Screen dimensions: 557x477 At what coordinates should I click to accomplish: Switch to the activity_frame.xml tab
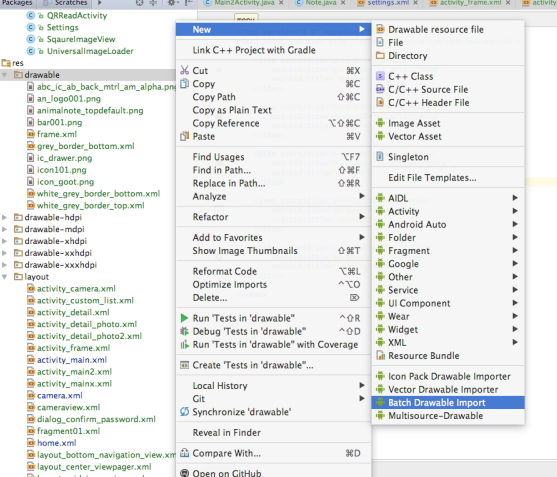[x=470, y=2]
